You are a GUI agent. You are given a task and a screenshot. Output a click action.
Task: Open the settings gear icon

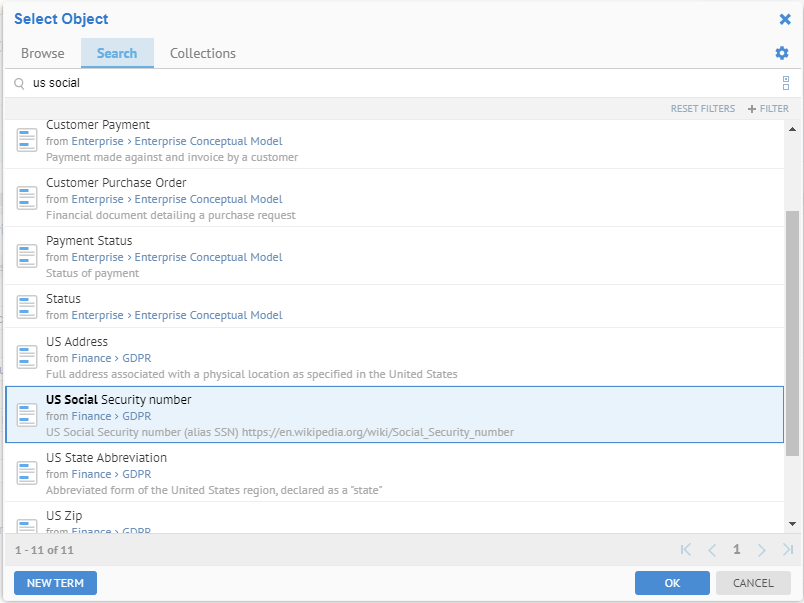(782, 53)
